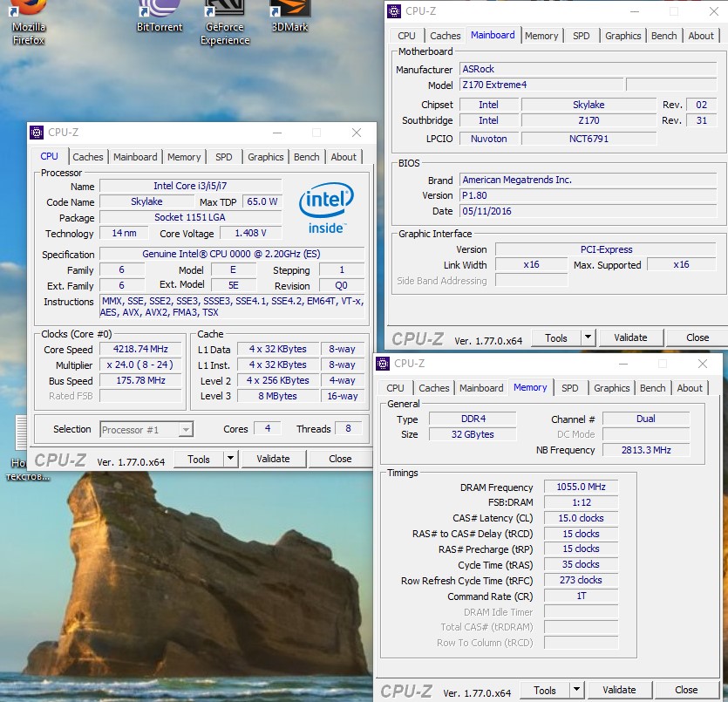Screen dimensions: 728x702
Task: Expand the Tools dropdown arrow in Memory window
Action: (x=576, y=690)
